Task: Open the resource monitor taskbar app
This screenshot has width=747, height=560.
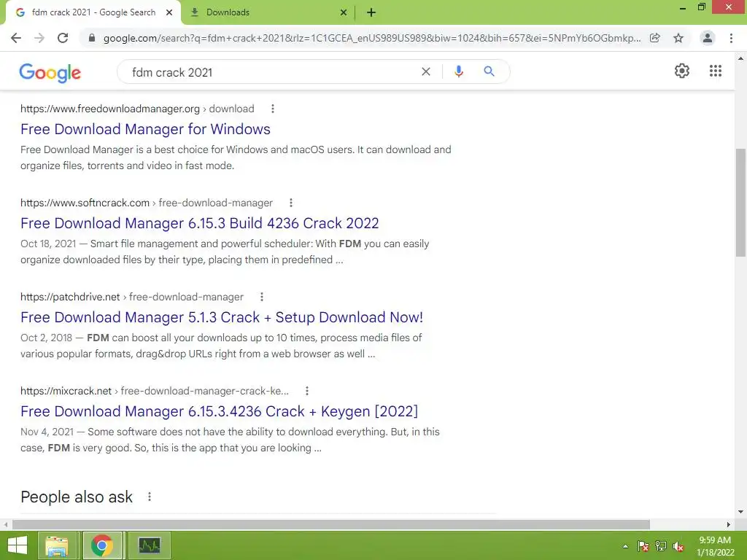Action: tap(150, 545)
